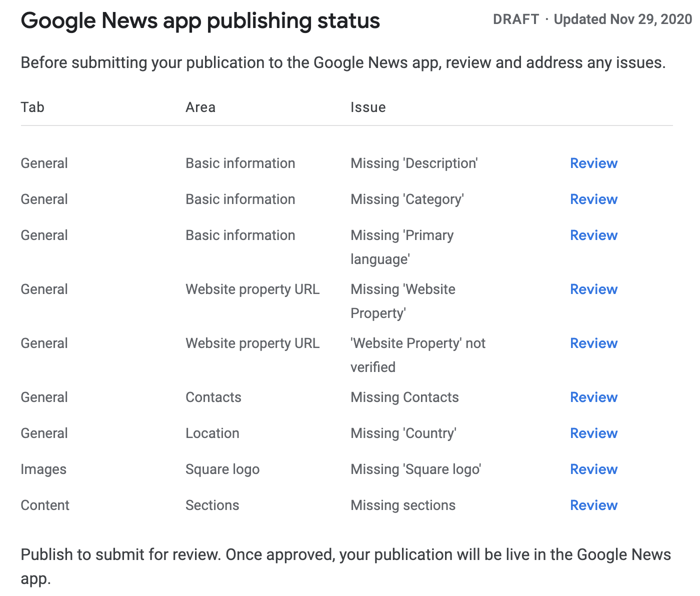Open Review link for Missing 'Description'

(593, 163)
